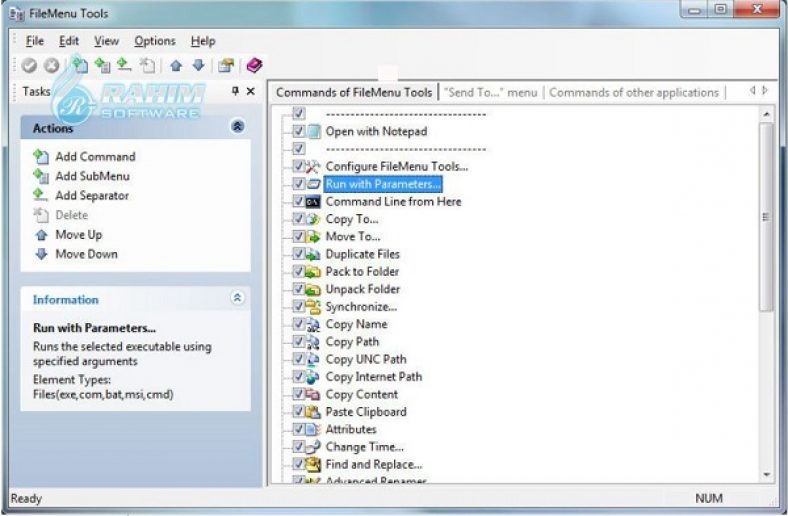Viewport: 788px width, 516px height.
Task: Click the folder icon beside Unpack Folder
Action: click(x=314, y=289)
